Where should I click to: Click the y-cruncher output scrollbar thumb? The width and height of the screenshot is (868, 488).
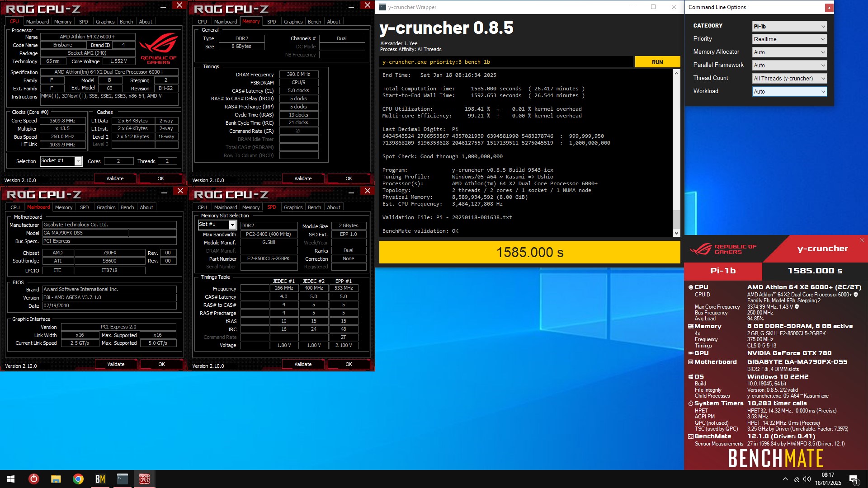[676, 220]
